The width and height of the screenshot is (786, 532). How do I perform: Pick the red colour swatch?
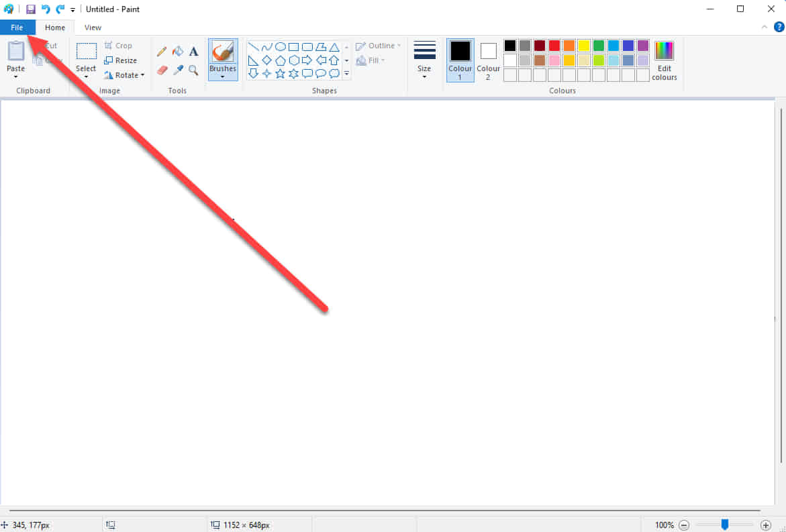(554, 46)
